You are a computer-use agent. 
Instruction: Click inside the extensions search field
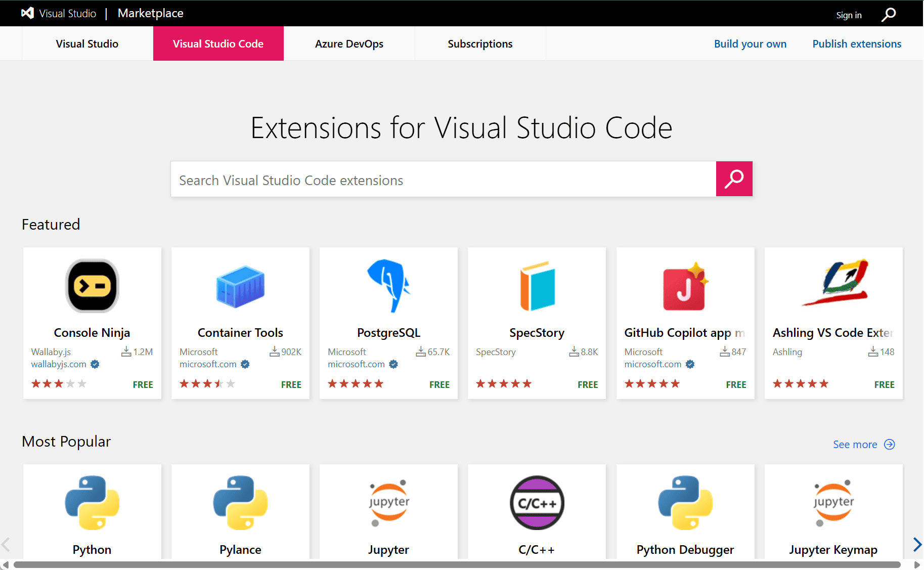coord(443,179)
